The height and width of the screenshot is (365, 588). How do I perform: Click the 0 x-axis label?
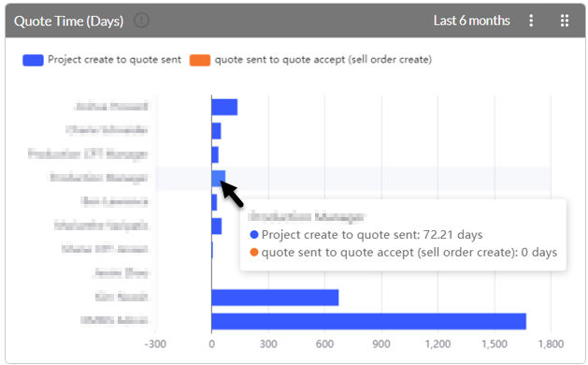pos(212,344)
